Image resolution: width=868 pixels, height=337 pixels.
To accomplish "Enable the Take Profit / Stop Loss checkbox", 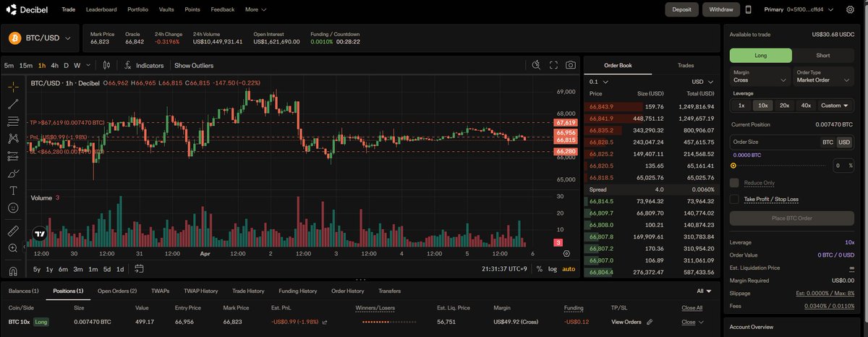I will [x=734, y=199].
